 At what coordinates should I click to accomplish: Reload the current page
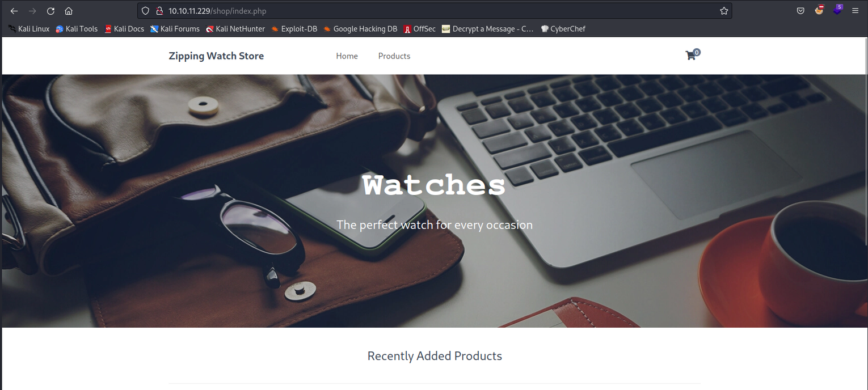tap(50, 11)
